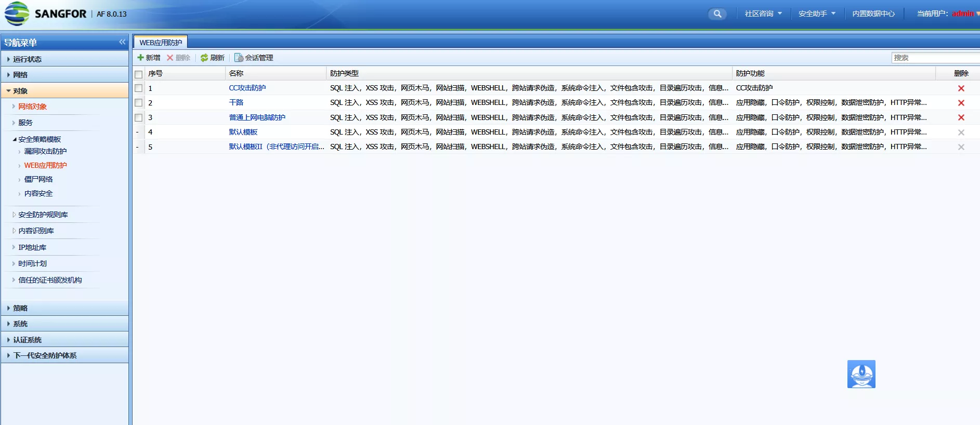Viewport: 980px width, 425px height.
Task: Click the green plus 新增 icon
Action: click(140, 58)
